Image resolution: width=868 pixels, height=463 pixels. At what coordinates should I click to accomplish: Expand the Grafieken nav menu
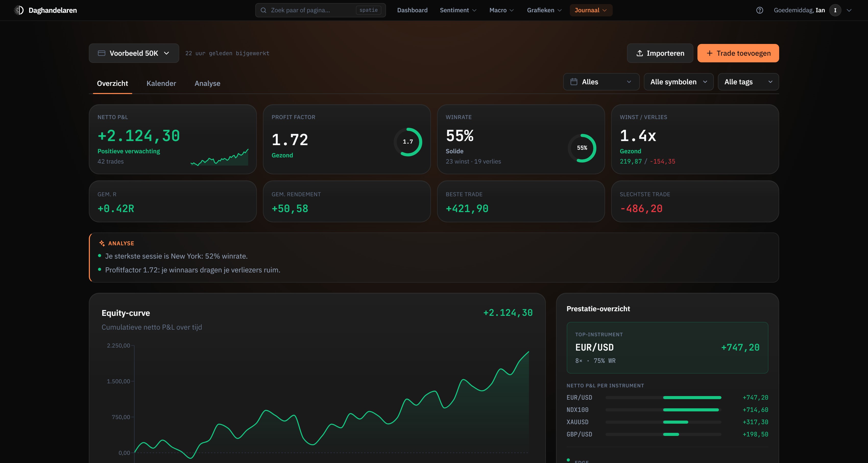pyautogui.click(x=544, y=10)
